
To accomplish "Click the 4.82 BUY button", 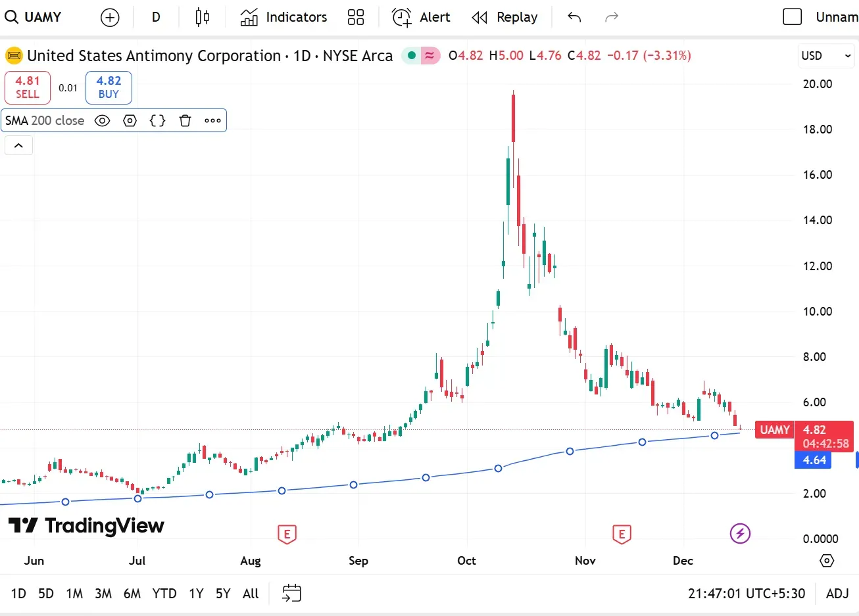I will point(109,87).
